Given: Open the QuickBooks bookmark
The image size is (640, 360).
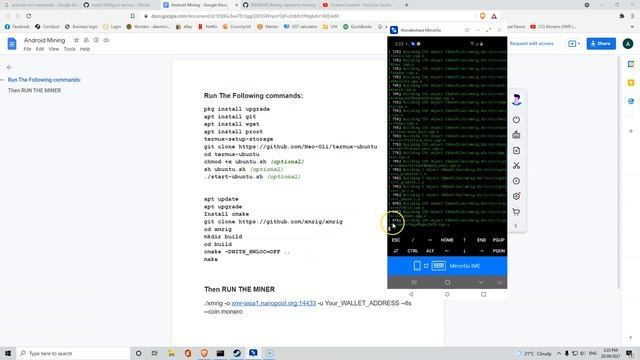Looking at the screenshot, I should click(x=358, y=27).
